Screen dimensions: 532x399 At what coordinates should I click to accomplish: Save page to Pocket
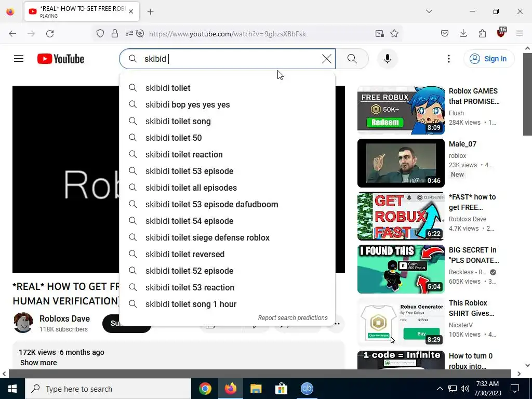coord(445,34)
